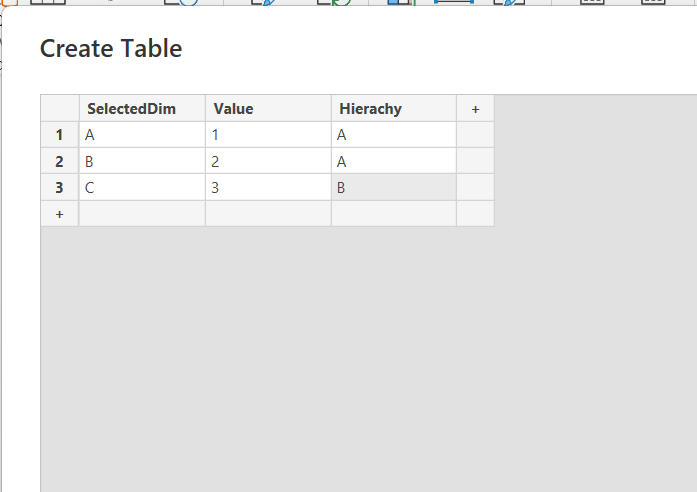Click empty SelectedDim cell in new row

[142, 214]
